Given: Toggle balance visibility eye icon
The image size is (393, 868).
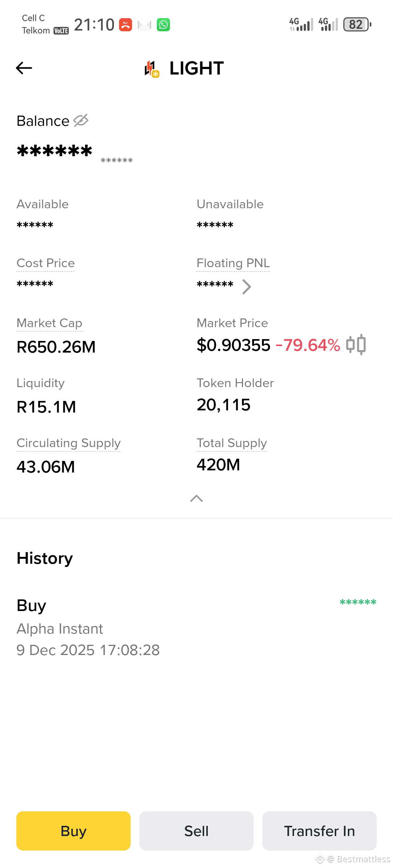Looking at the screenshot, I should point(81,120).
